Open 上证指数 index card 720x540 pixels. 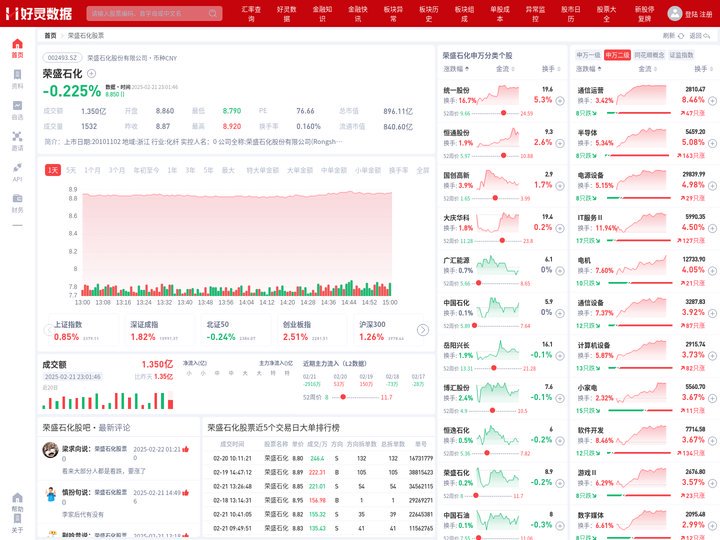pyautogui.click(x=82, y=330)
